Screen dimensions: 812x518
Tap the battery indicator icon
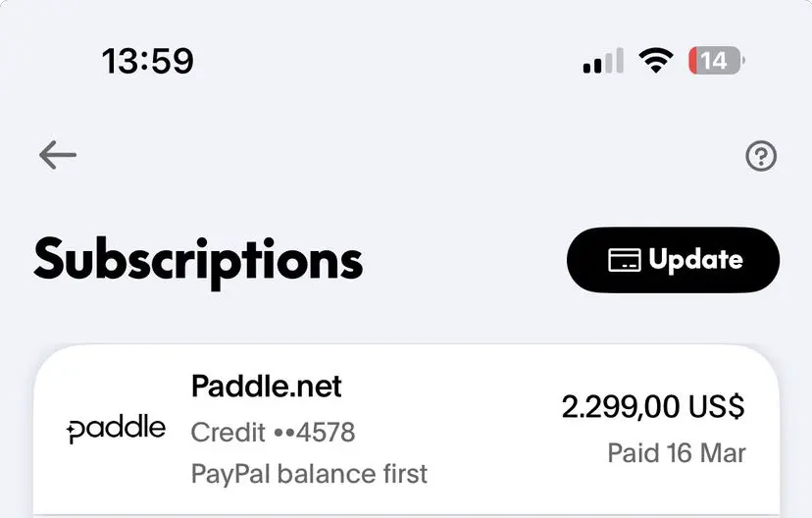(x=716, y=61)
